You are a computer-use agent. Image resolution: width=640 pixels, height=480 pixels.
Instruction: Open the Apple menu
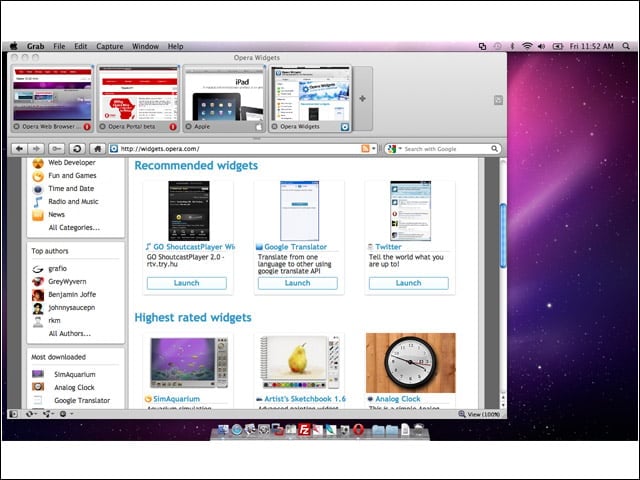coord(13,46)
